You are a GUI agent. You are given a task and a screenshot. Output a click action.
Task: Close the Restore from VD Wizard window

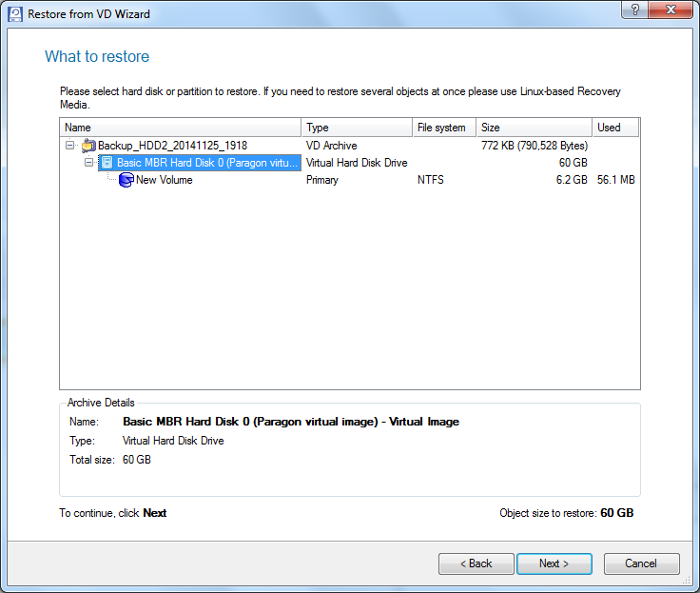pos(671,10)
